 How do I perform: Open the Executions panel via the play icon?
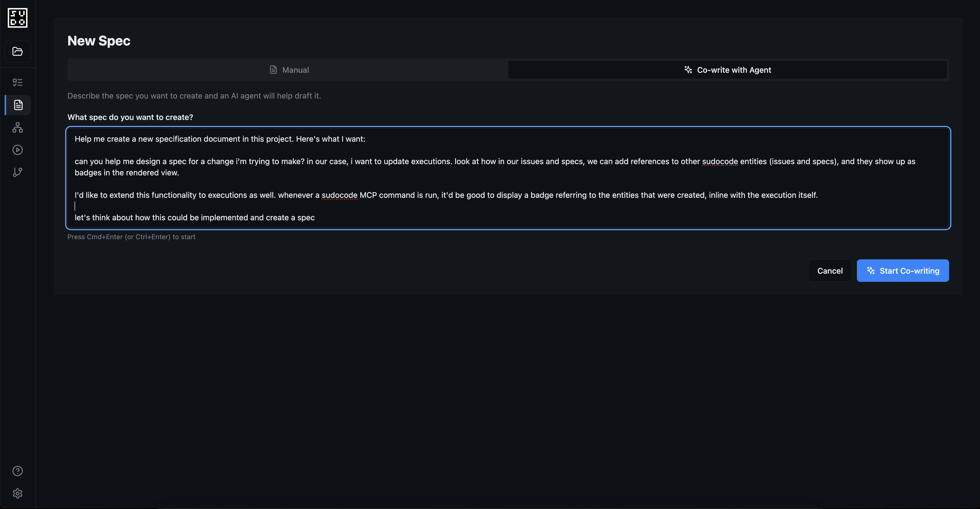click(18, 150)
